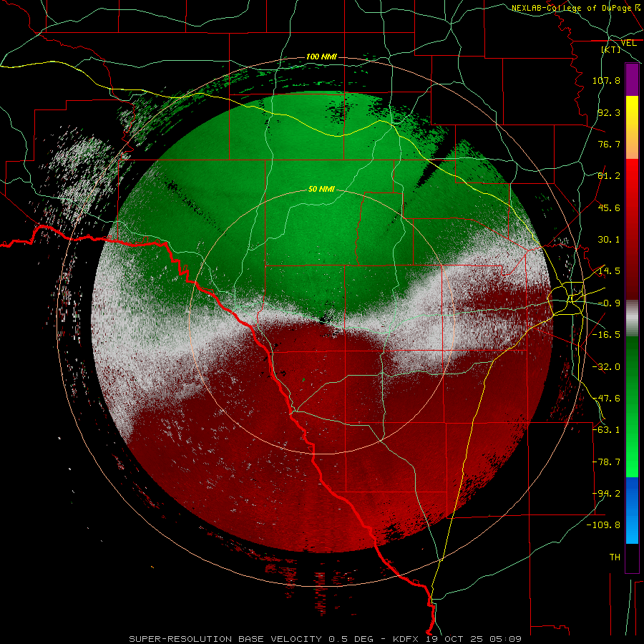
Task: Click the 100 NMI range ring label
Action: point(321,57)
